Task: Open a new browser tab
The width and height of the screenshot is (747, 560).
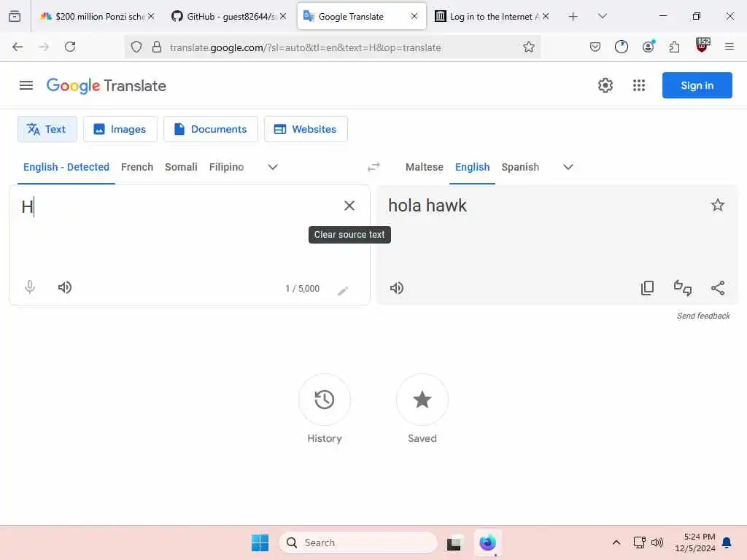Action: tap(573, 17)
